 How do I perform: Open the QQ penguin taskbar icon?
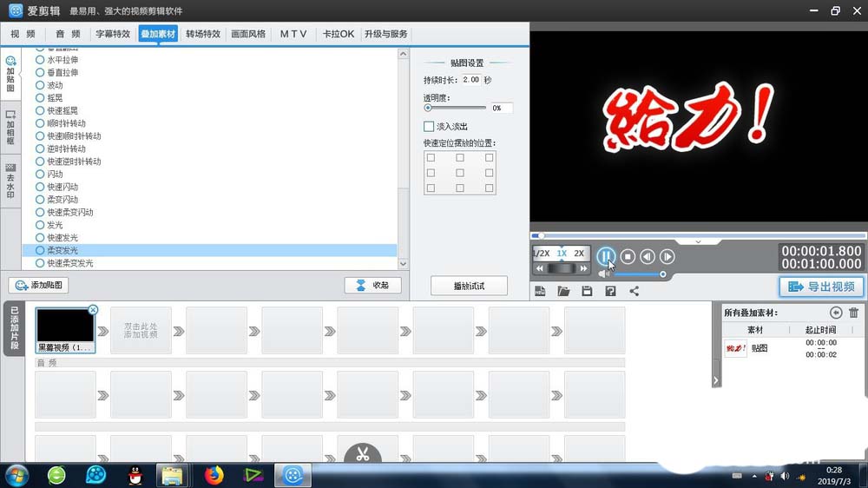click(x=135, y=475)
